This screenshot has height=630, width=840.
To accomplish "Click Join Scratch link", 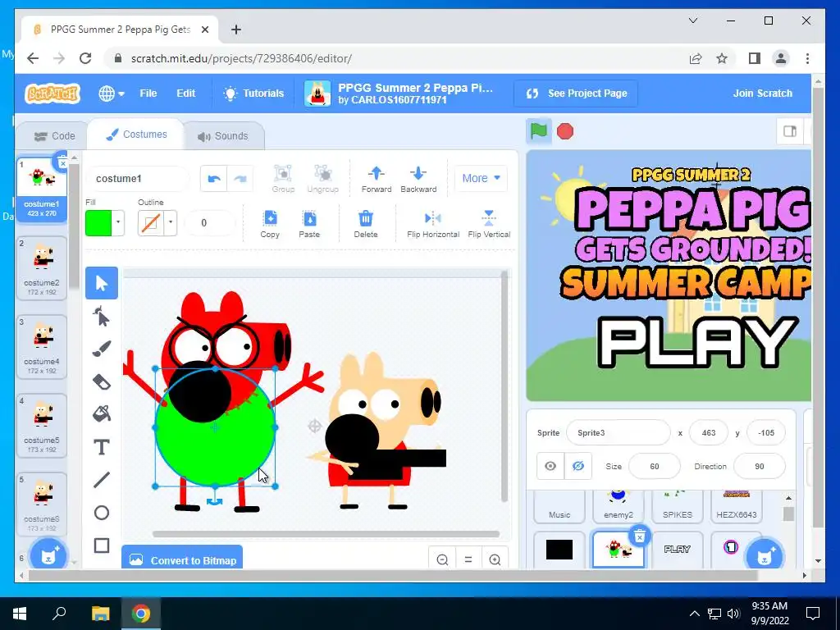I will (762, 94).
